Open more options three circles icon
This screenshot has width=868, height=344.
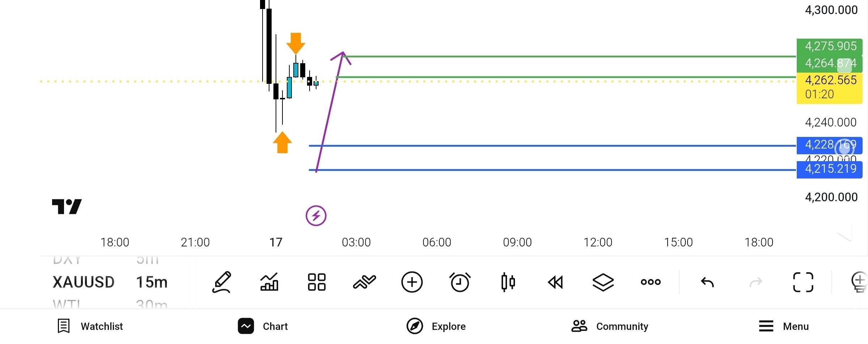point(651,282)
